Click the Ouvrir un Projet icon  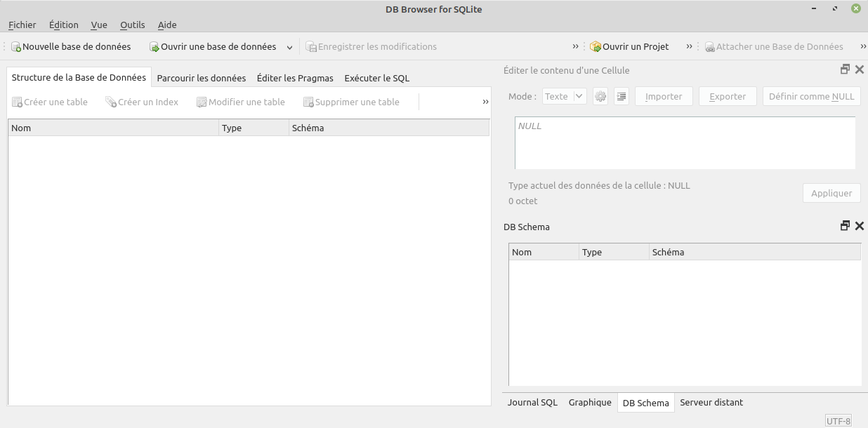tap(596, 47)
